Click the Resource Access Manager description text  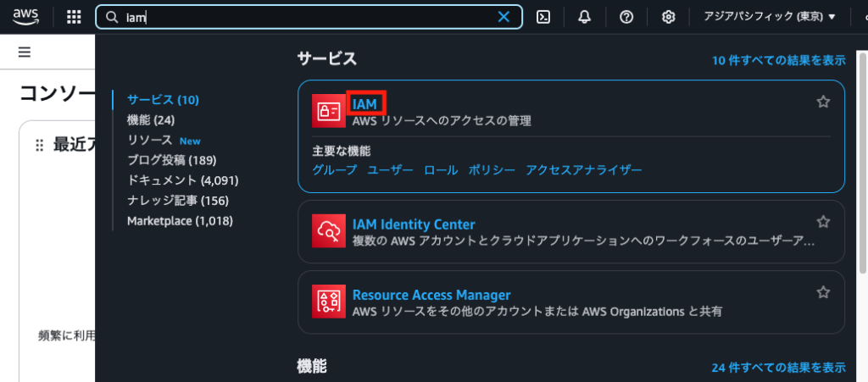(537, 312)
